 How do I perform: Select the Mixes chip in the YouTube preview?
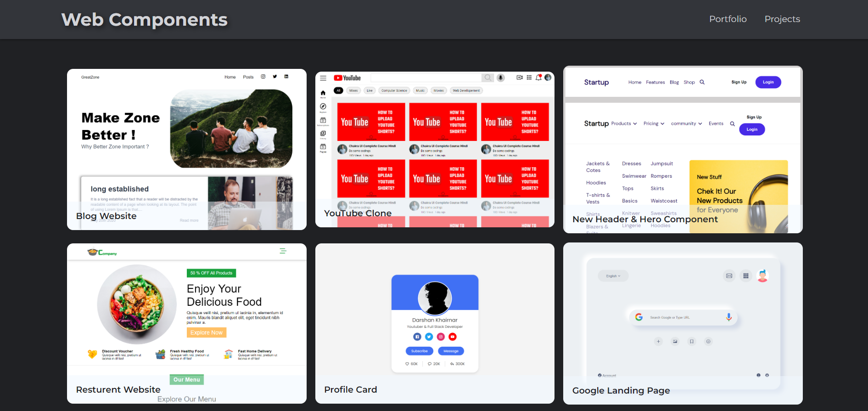coord(353,90)
